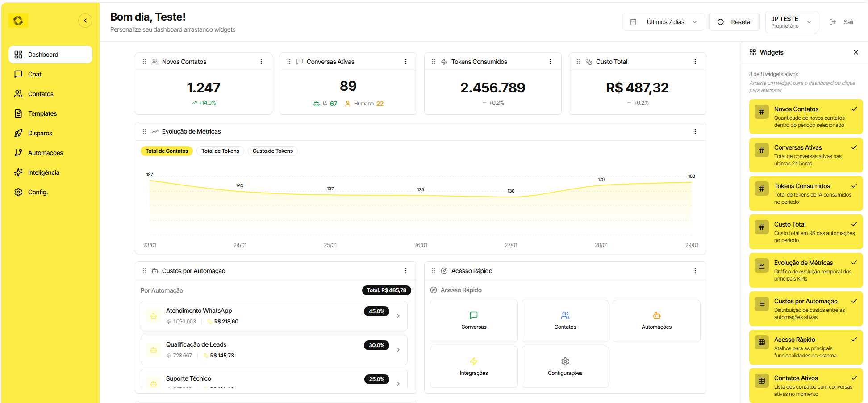Screen dimensions: 868x403
Task: Click the Resetar button
Action: point(734,22)
